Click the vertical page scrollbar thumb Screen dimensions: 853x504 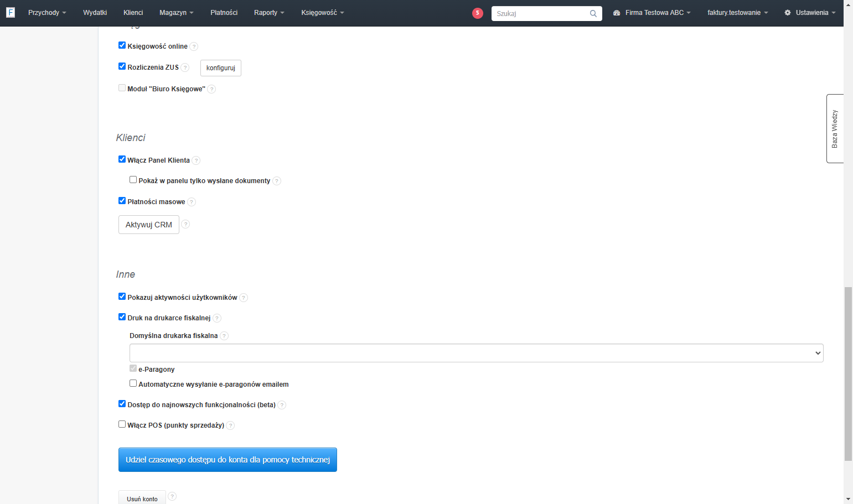coord(848,374)
